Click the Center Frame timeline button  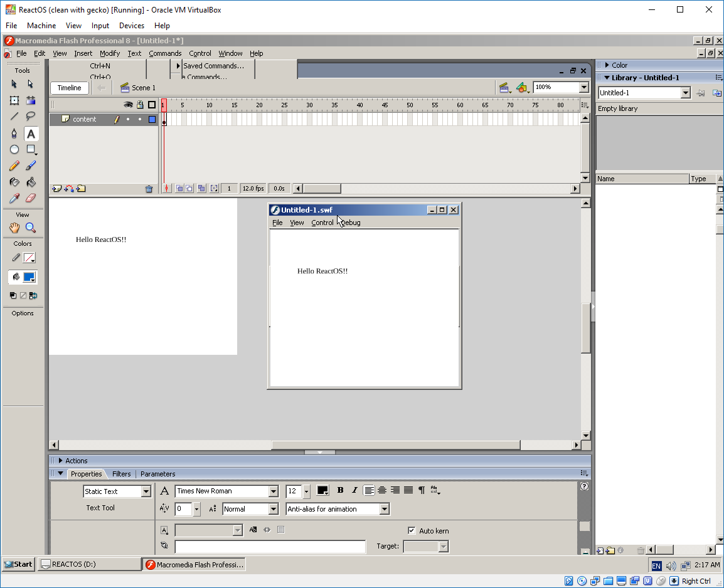coord(167,188)
